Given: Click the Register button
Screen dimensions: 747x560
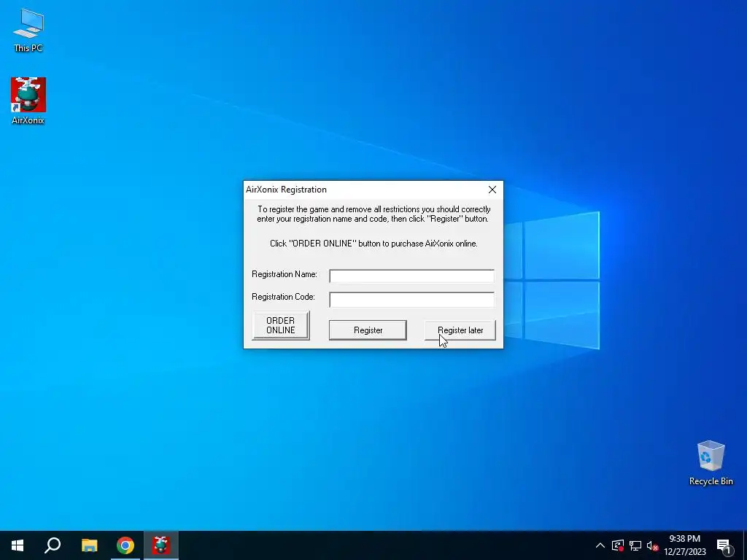Looking at the screenshot, I should coord(368,330).
